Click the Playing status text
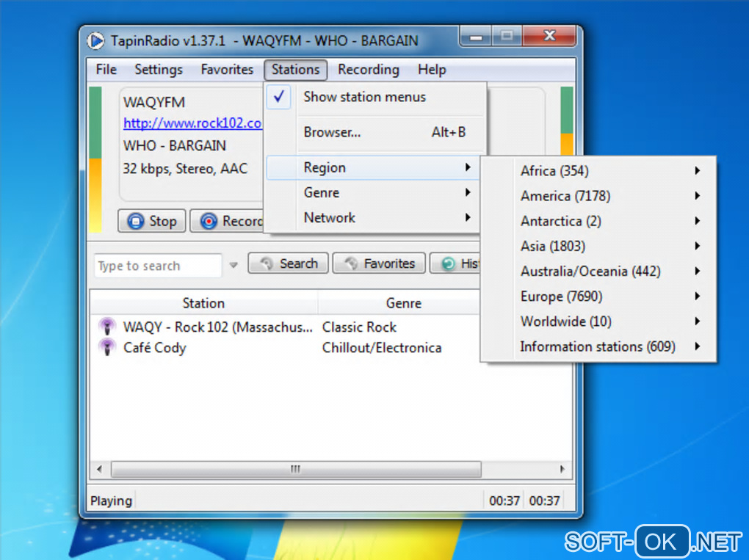749x560 pixels. [111, 501]
